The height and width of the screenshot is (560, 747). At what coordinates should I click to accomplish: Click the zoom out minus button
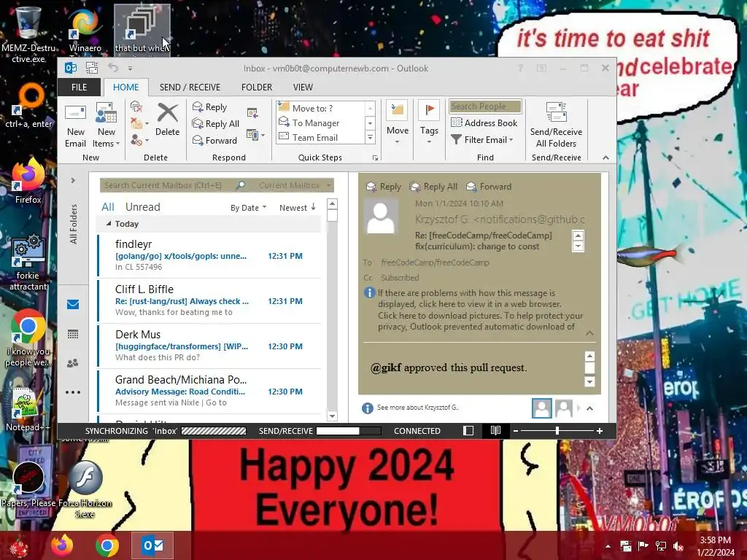[x=516, y=430]
